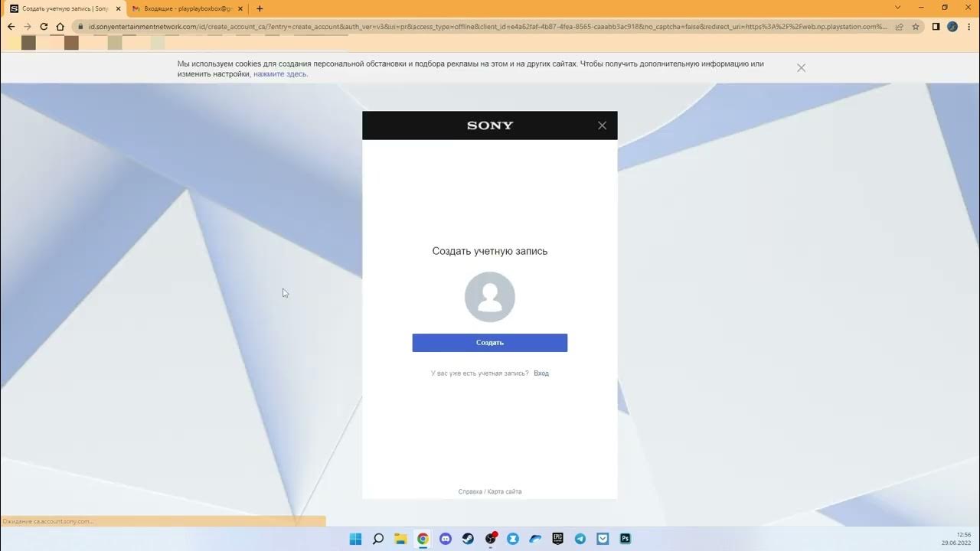This screenshot has width=980, height=551.
Task: Open Photoshop from the taskbar
Action: 626,539
